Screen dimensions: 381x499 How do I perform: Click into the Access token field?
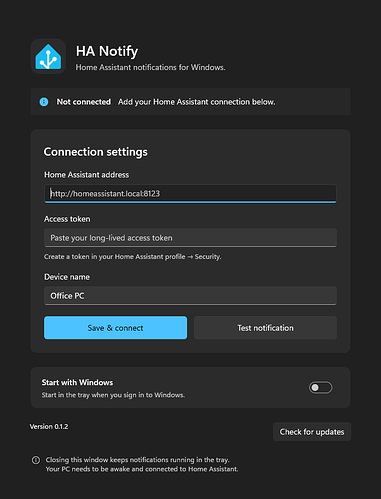point(190,238)
